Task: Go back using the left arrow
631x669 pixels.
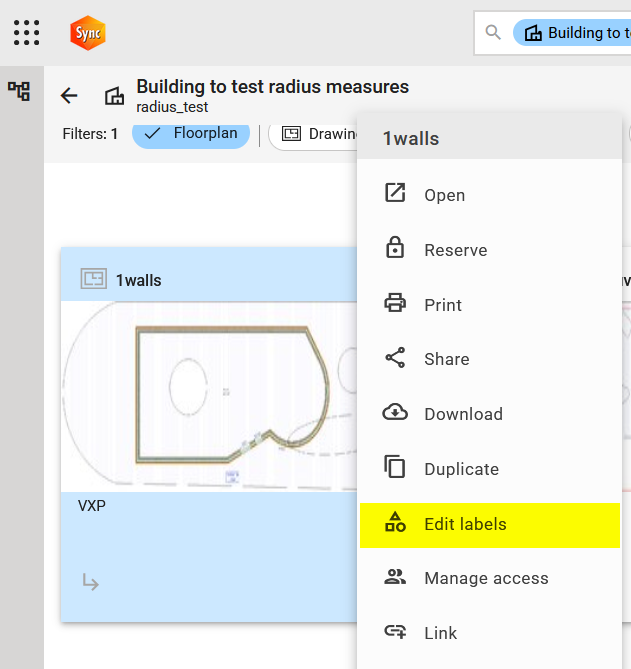Action: click(x=69, y=96)
